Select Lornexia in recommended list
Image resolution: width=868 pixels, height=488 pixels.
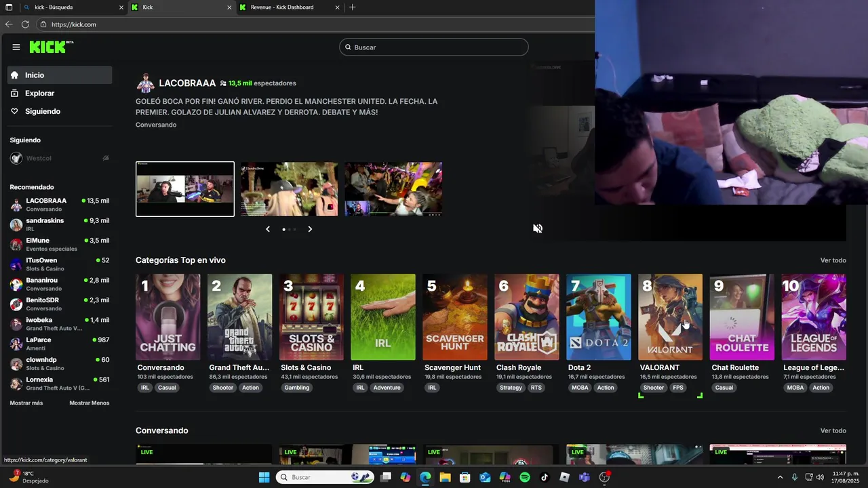[x=60, y=384]
